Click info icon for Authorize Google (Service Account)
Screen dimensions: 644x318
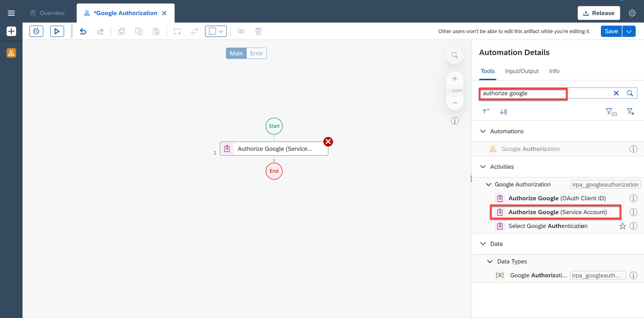tap(633, 212)
